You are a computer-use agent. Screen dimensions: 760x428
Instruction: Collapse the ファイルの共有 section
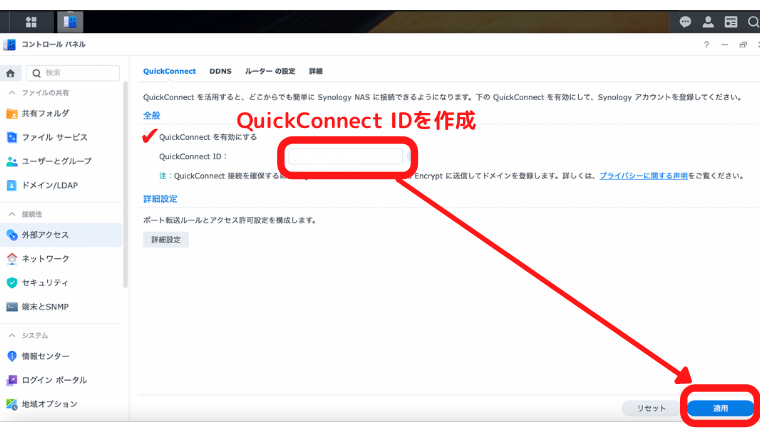(x=12, y=93)
